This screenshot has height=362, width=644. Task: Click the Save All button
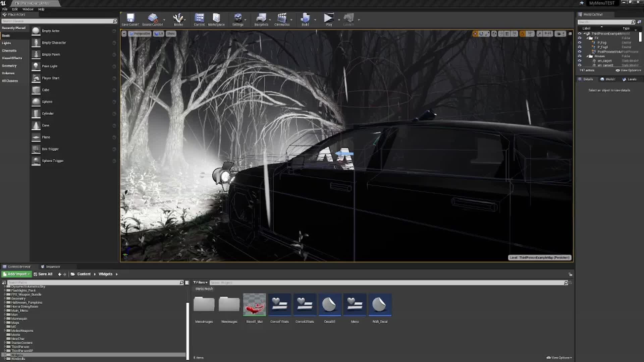(43, 274)
